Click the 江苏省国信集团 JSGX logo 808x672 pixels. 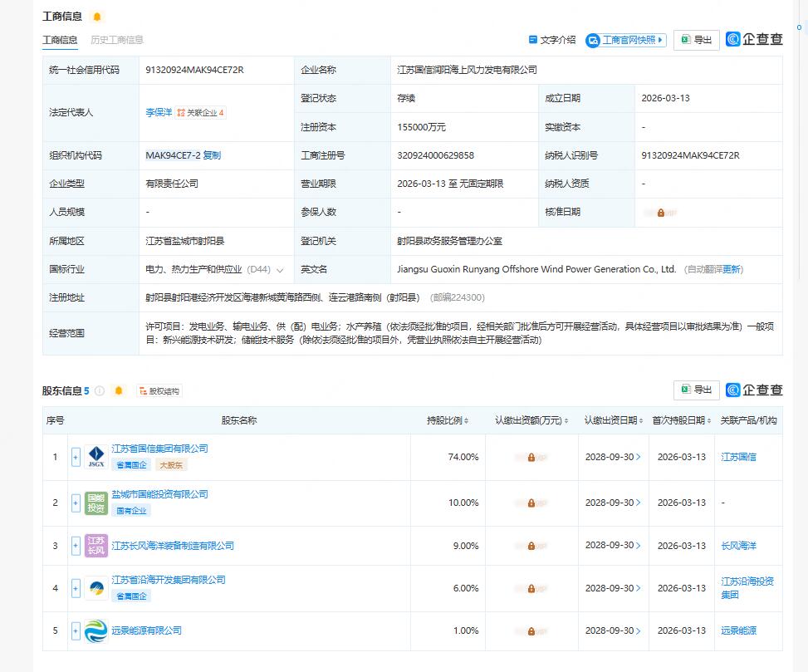point(95,457)
